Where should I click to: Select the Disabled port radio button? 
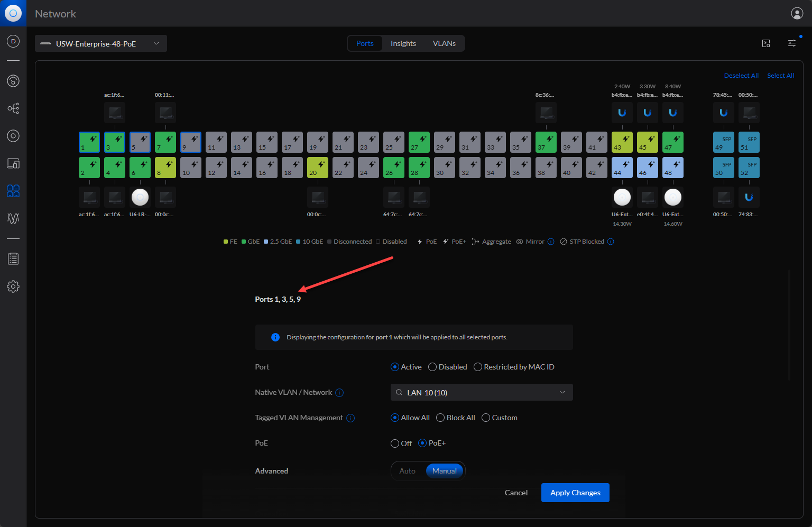point(432,367)
